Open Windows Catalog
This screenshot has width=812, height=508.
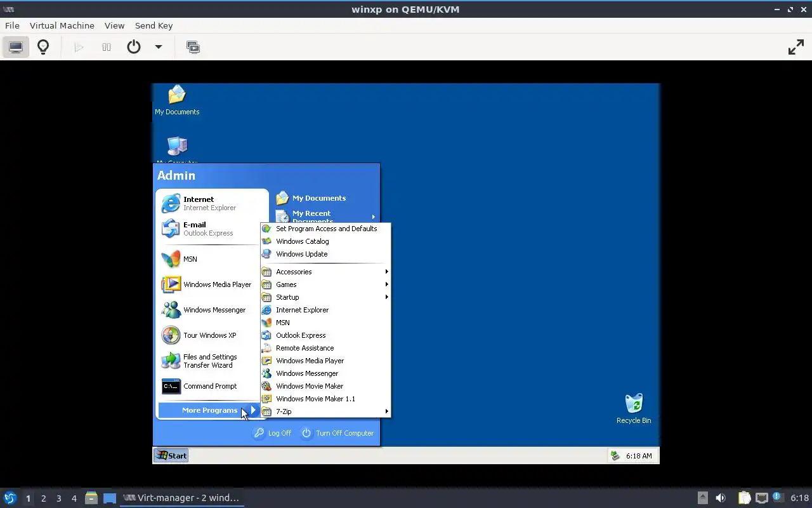325,241
